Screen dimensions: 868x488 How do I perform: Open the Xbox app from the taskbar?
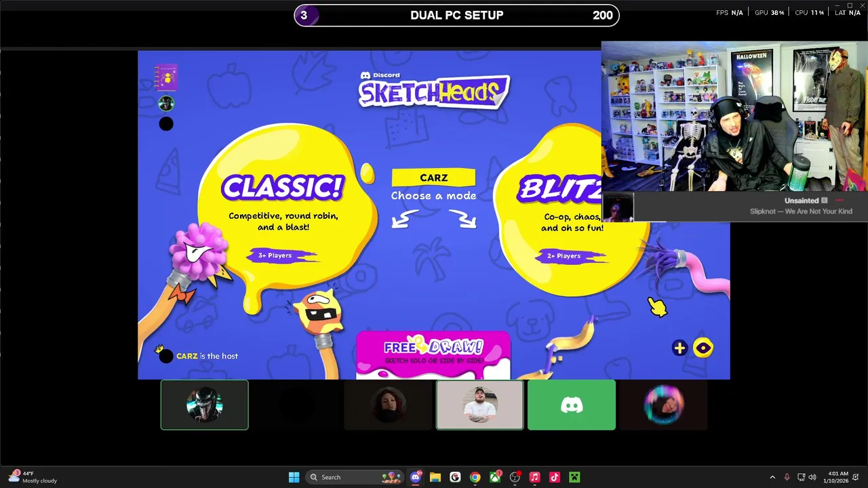[495, 477]
